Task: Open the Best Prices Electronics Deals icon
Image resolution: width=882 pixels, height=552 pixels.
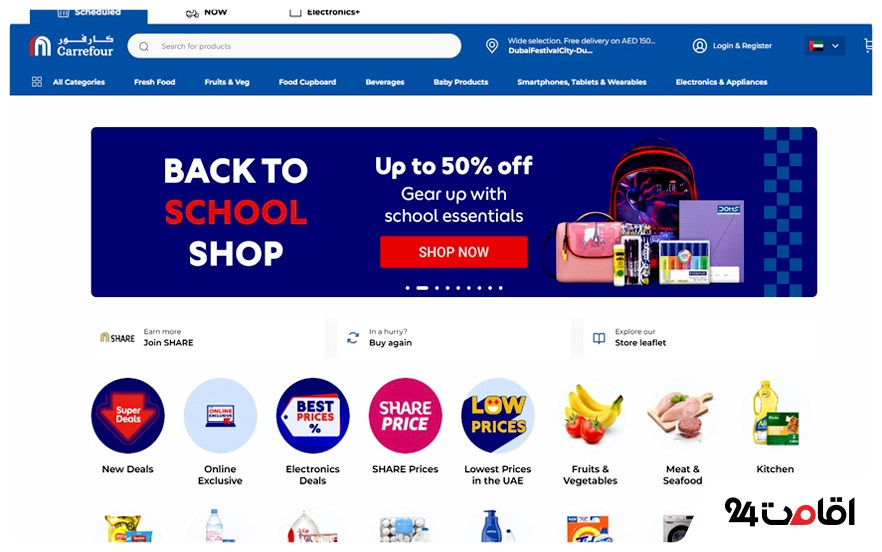Action: pyautogui.click(x=313, y=415)
